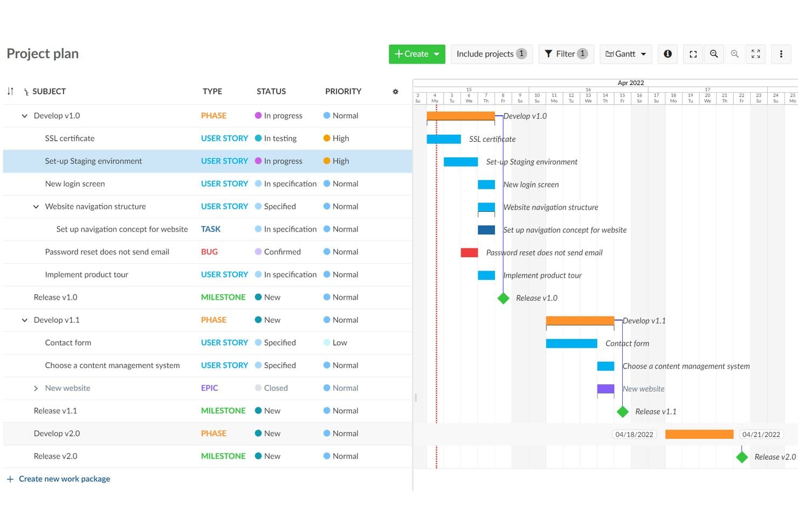Click the orange Develop v1.0 Gantt bar
Image resolution: width=798 pixels, height=532 pixels.
click(x=460, y=116)
